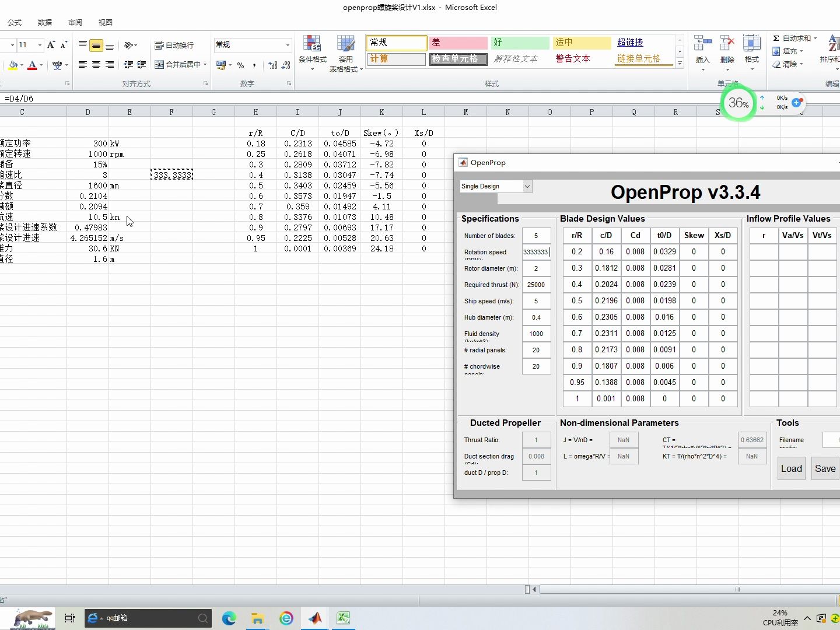Decrease the cell indent
Viewport: 840px width, 630px height.
(x=128, y=65)
